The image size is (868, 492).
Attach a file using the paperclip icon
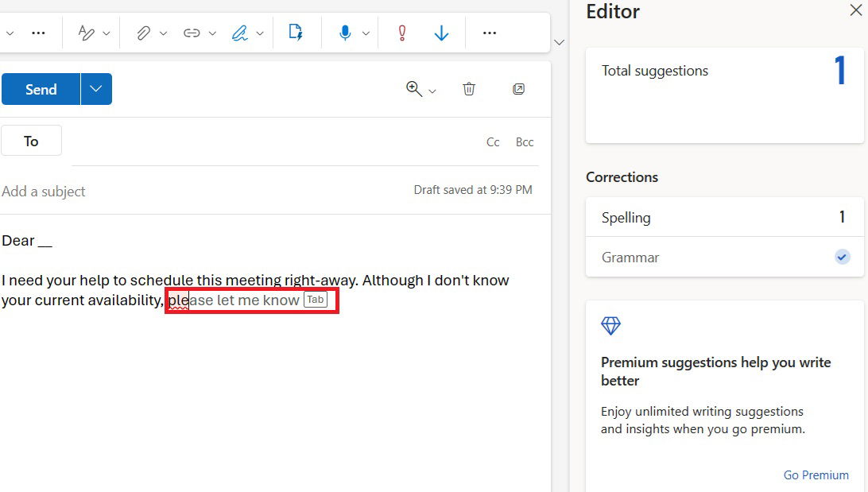pyautogui.click(x=144, y=33)
